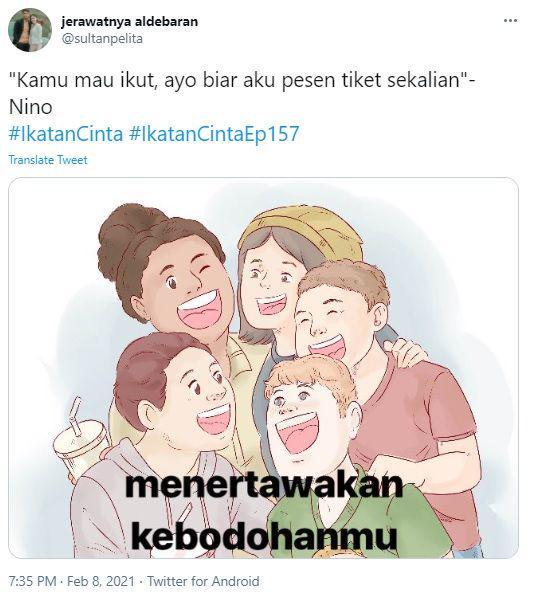Click Translate Tweet

pyautogui.click(x=48, y=160)
